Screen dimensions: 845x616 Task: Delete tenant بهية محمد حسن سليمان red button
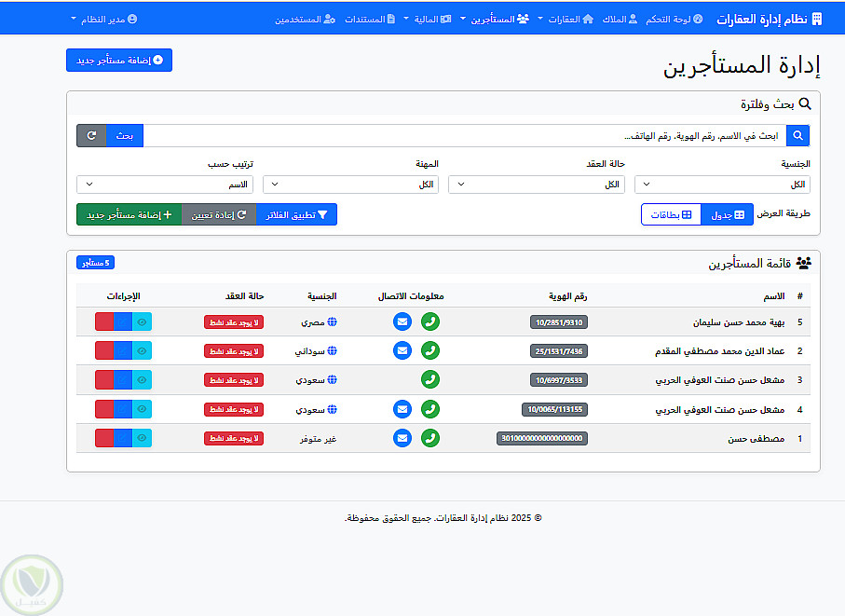point(104,322)
